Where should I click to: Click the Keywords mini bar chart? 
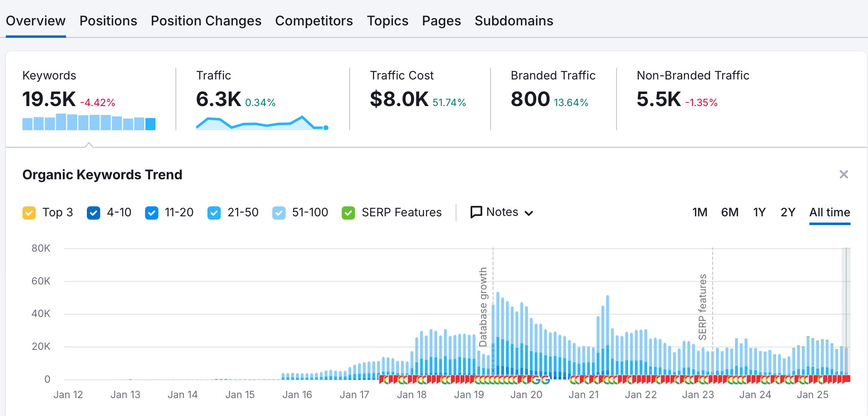click(x=89, y=122)
